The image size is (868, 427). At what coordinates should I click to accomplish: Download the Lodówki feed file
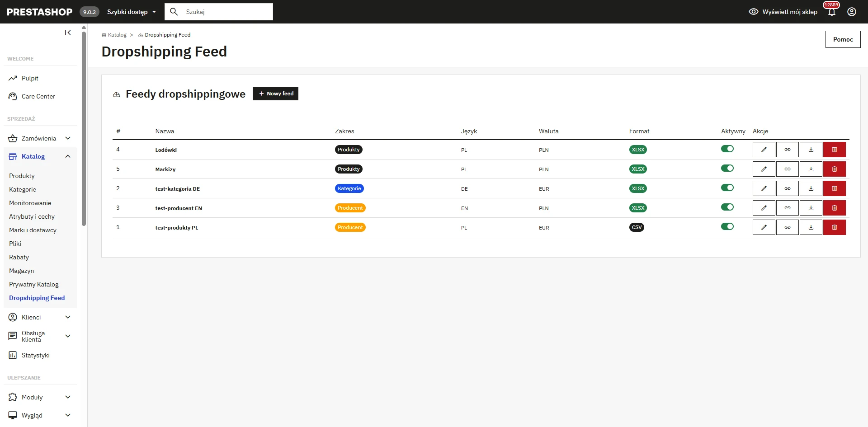pyautogui.click(x=811, y=150)
